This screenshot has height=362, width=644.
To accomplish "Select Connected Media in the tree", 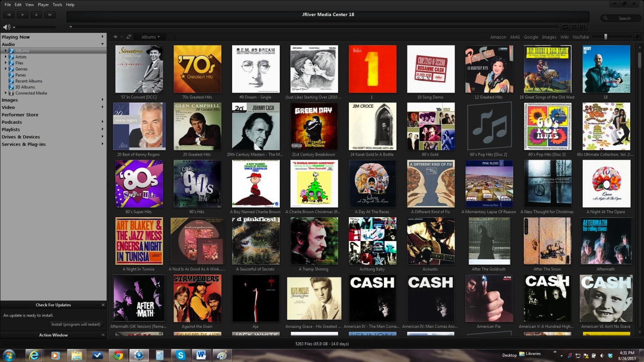I will tap(31, 93).
